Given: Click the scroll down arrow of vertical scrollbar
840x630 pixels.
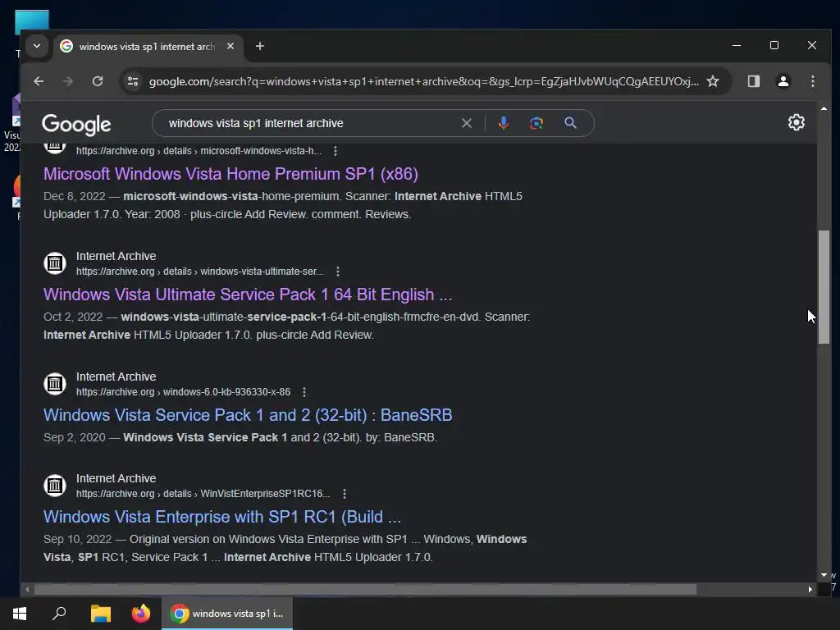Looking at the screenshot, I should pos(824,575).
